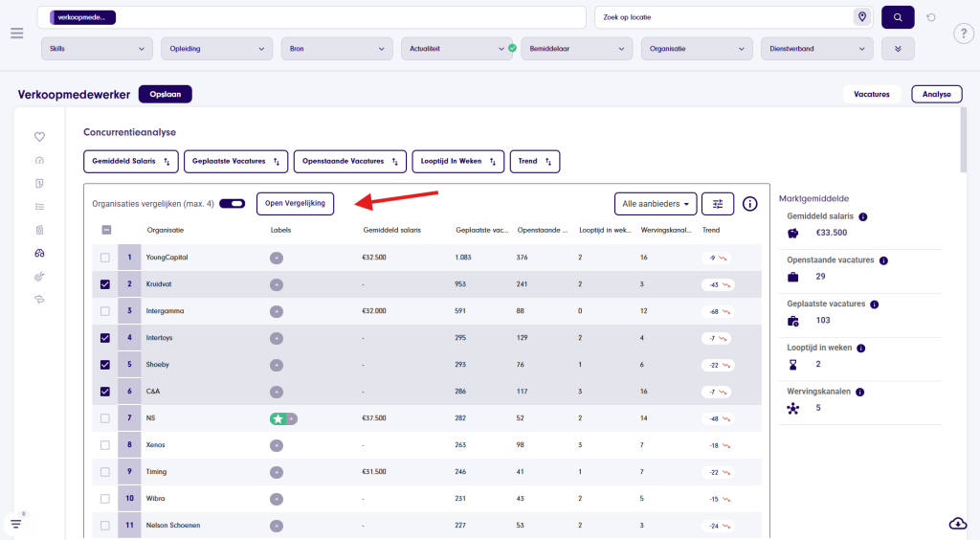
Task: Open the Alle aanbieders dropdown
Action: [x=656, y=204]
